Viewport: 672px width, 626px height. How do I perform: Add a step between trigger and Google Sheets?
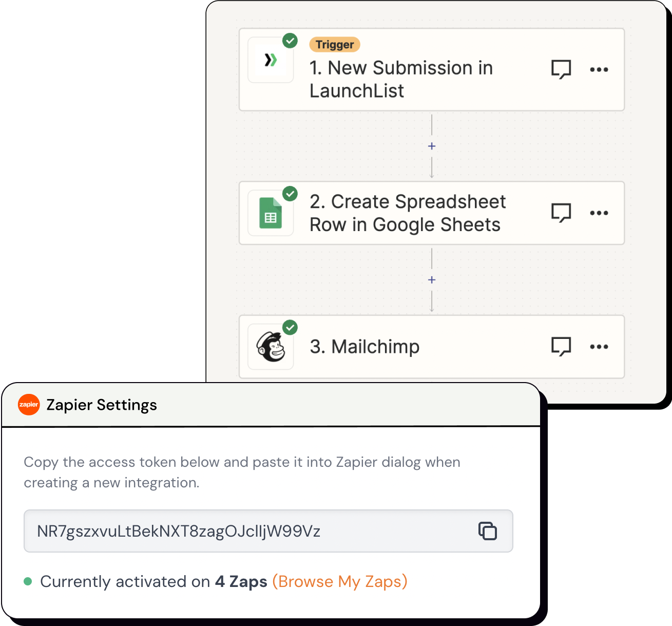(x=431, y=146)
